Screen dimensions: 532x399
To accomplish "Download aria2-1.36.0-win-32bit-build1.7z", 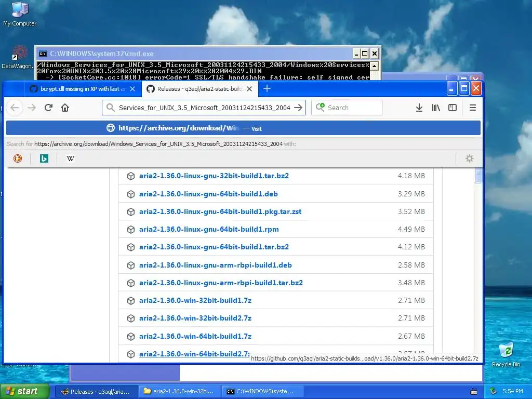I will pos(195,301).
